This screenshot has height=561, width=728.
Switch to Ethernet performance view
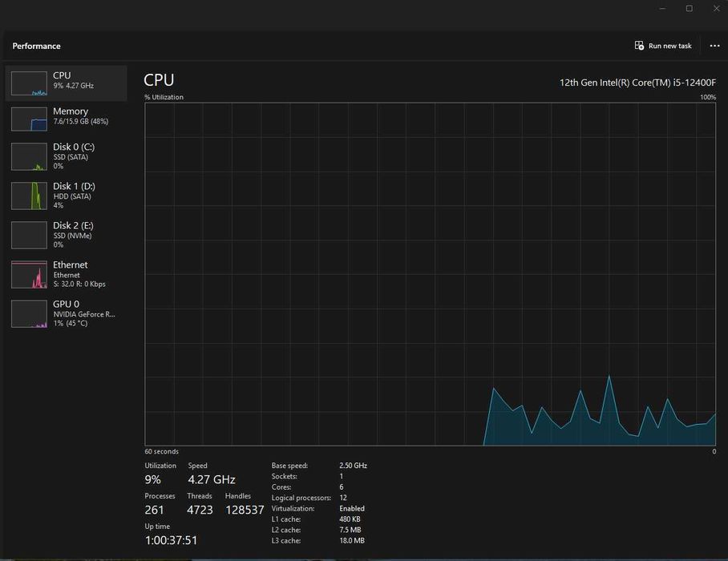pyautogui.click(x=66, y=274)
